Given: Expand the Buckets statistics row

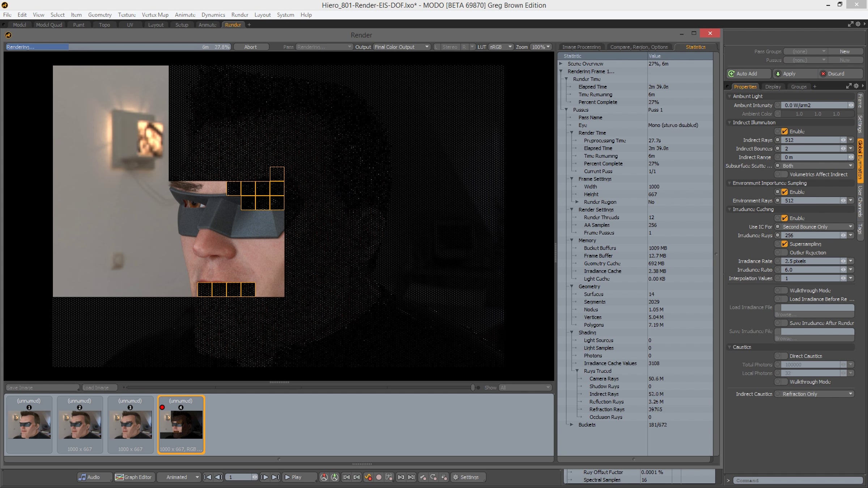Looking at the screenshot, I should pyautogui.click(x=572, y=425).
